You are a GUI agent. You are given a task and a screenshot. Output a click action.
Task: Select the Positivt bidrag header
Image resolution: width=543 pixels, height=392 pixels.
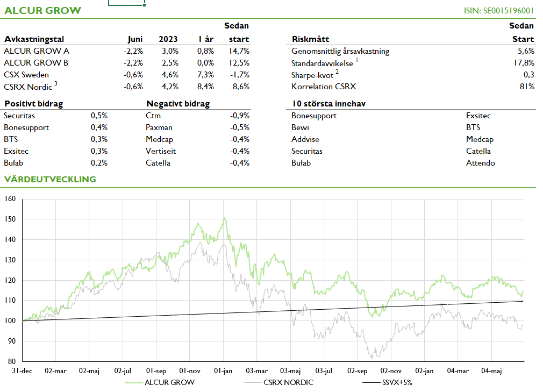pos(33,104)
